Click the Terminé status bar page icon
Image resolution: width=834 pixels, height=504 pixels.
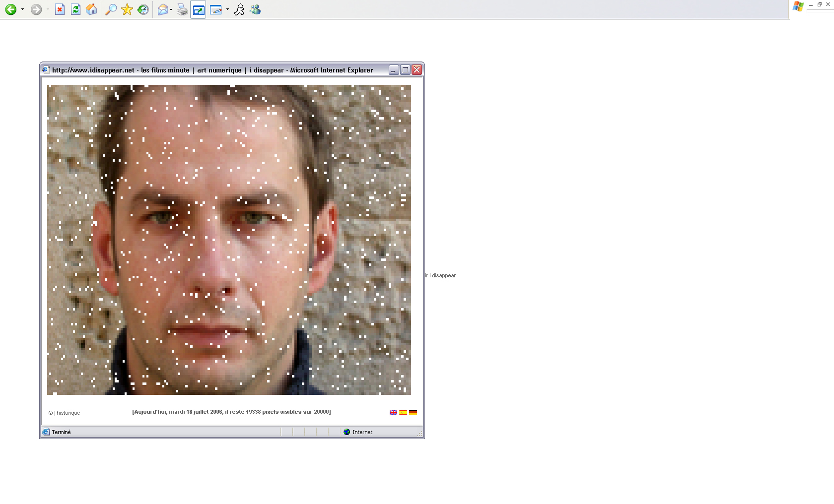pos(46,432)
